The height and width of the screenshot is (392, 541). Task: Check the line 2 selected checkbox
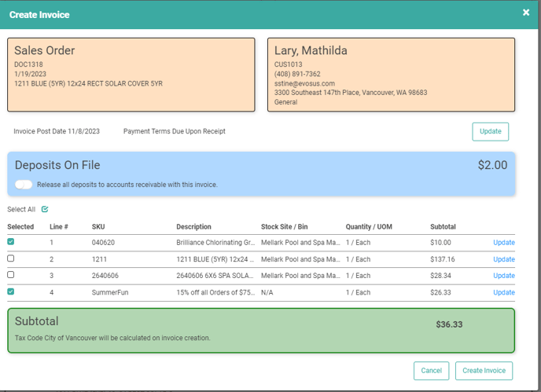click(11, 258)
